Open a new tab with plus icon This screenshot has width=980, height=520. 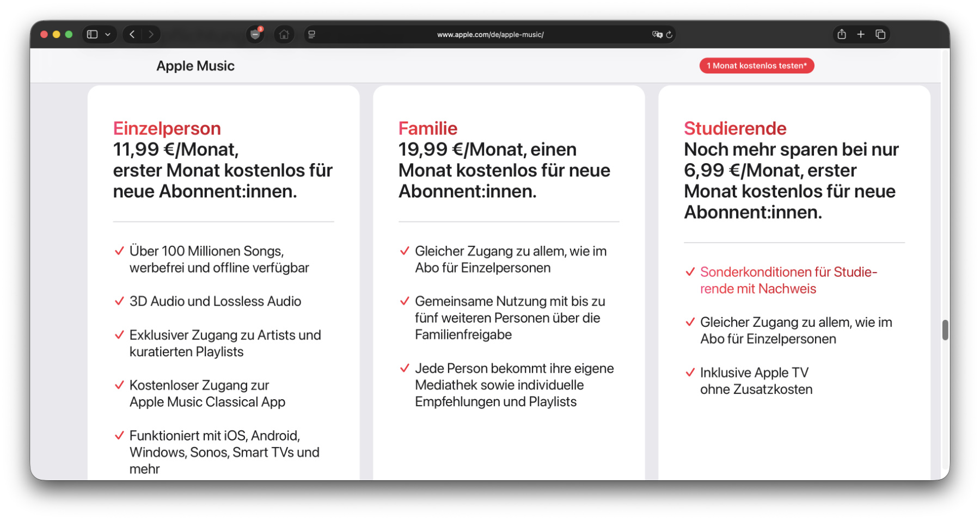(x=861, y=34)
